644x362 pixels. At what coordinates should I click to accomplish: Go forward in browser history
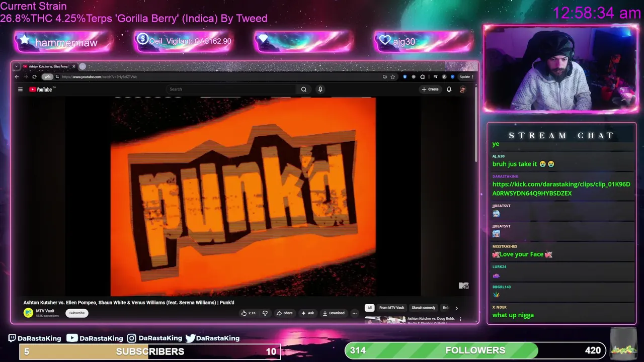click(x=25, y=77)
